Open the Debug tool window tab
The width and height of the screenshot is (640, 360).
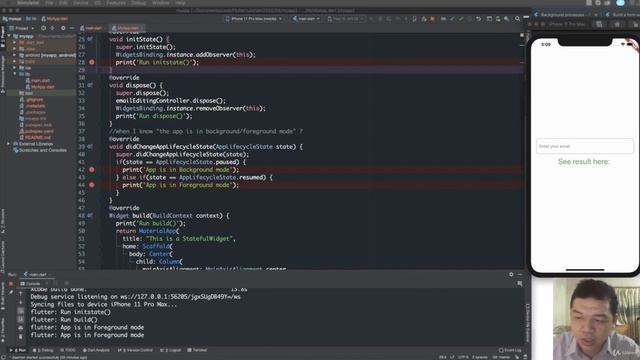pos(43,350)
